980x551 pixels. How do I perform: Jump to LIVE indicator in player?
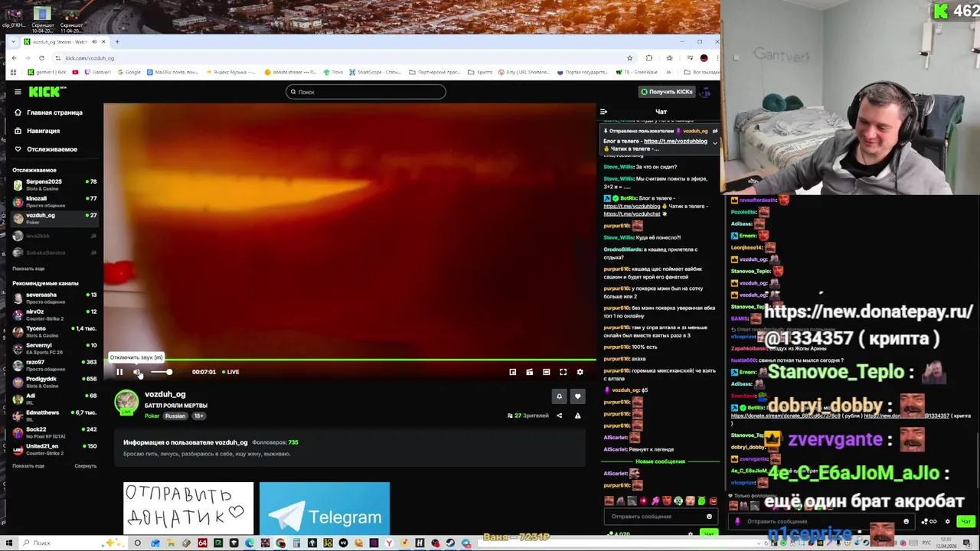point(230,372)
